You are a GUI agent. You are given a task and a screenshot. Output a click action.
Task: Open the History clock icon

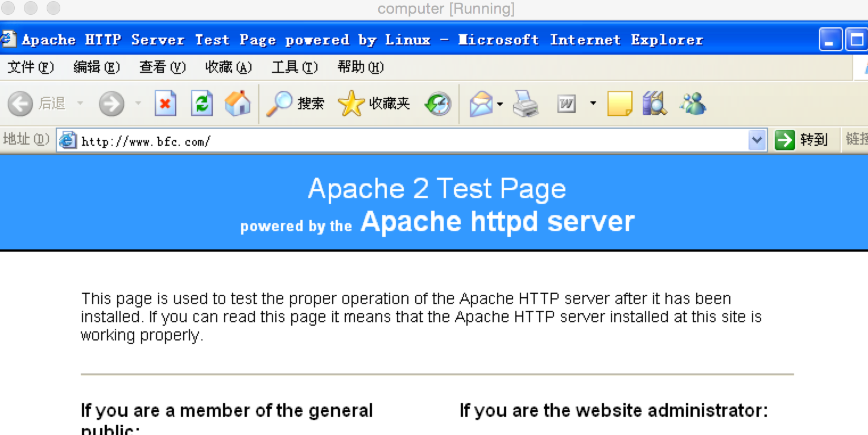point(438,104)
